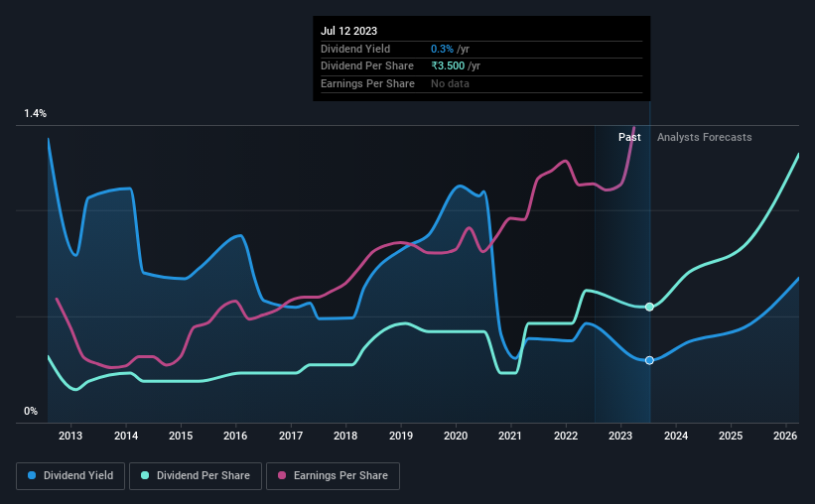Click the 2019 x-axis label
Viewport: 815px width, 504px height.
click(x=401, y=436)
